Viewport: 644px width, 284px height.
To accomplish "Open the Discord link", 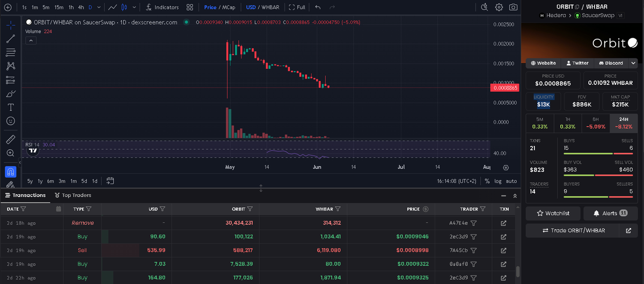I will 611,63.
